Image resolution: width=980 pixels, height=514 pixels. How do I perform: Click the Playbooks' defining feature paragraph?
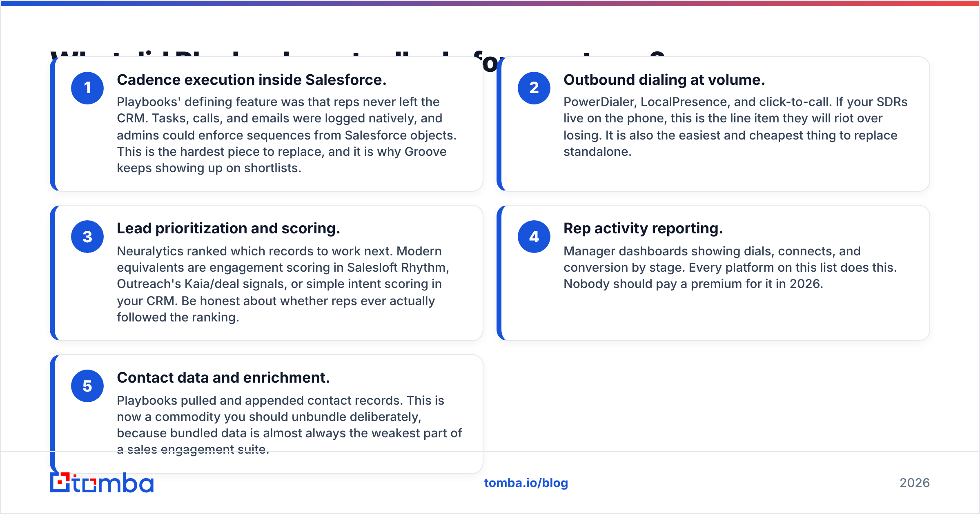tap(287, 135)
